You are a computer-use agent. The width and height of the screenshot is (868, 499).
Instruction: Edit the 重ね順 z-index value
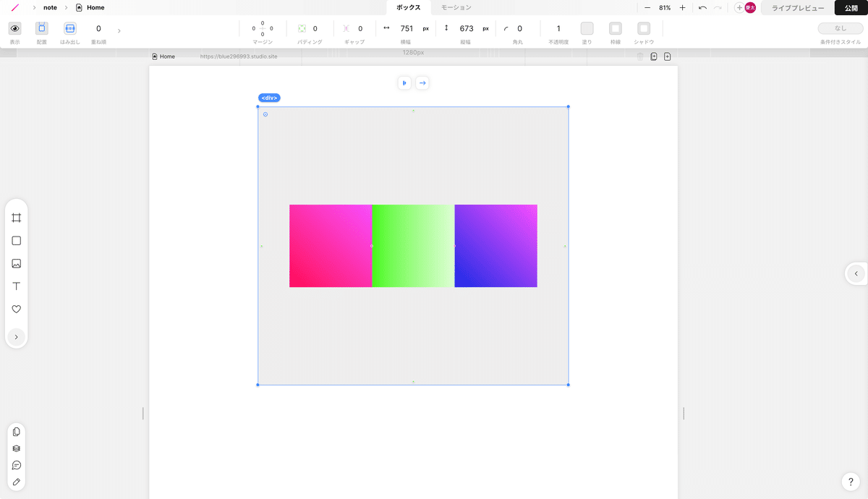pos(98,29)
